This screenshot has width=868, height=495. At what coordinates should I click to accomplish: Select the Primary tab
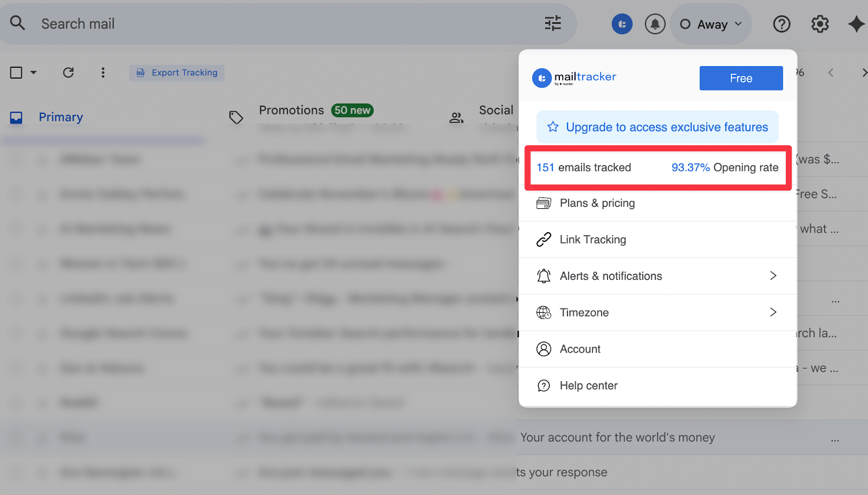coord(60,117)
